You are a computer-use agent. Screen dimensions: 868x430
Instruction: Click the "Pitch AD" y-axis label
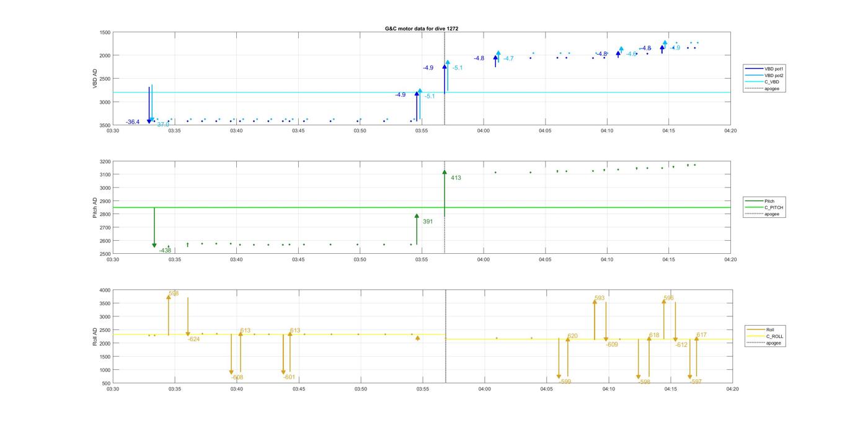[95, 208]
